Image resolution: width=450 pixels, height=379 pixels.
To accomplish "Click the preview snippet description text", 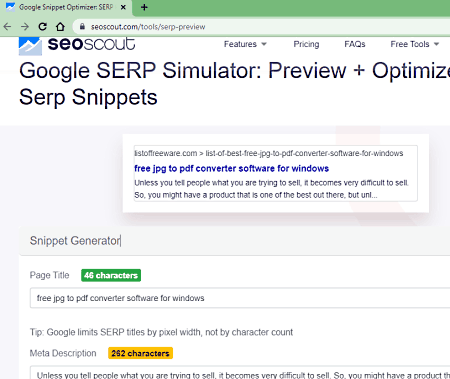I will (271, 189).
